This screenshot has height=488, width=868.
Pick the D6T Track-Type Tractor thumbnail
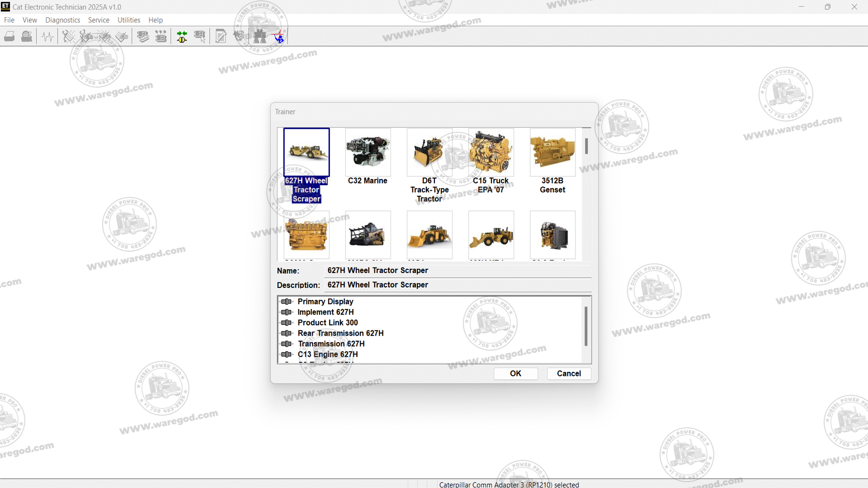pos(429,152)
